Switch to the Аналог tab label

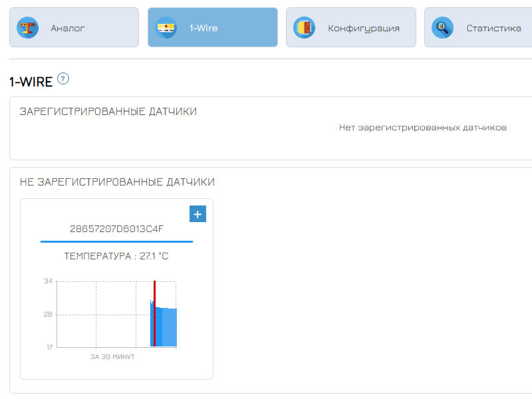68,29
